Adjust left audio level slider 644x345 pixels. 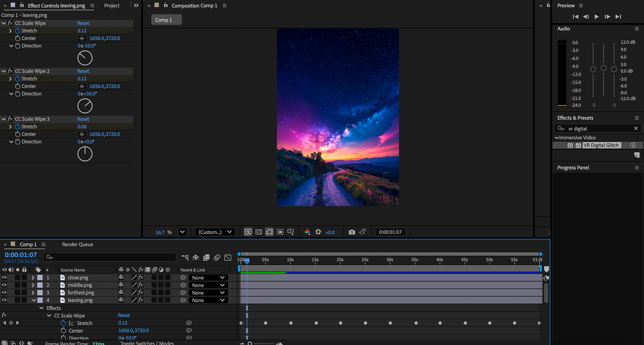593,69
